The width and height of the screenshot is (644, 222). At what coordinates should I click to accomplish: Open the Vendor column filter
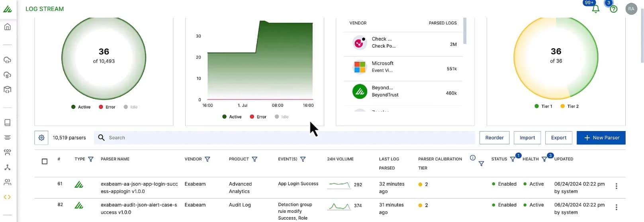[207, 159]
